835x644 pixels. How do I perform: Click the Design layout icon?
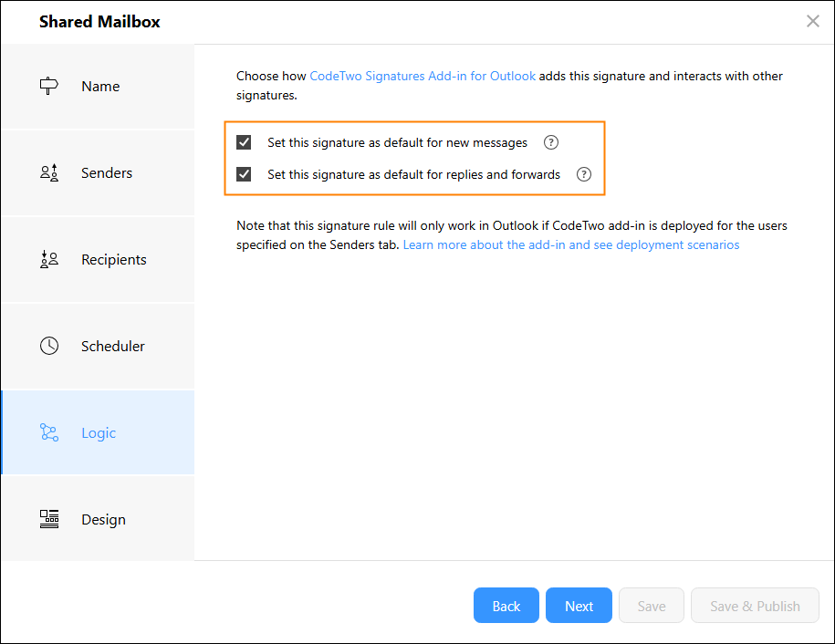coord(49,519)
